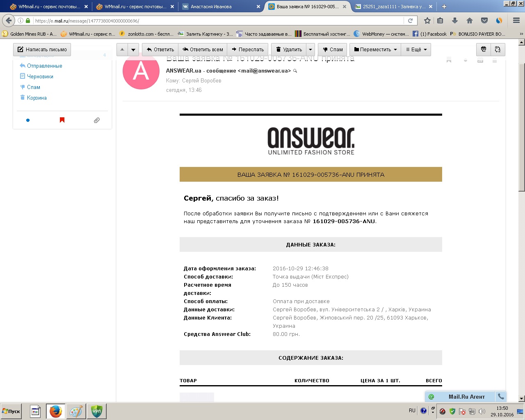Click the site info icon in the address bar
The height and width of the screenshot is (420, 525).
pos(21,21)
